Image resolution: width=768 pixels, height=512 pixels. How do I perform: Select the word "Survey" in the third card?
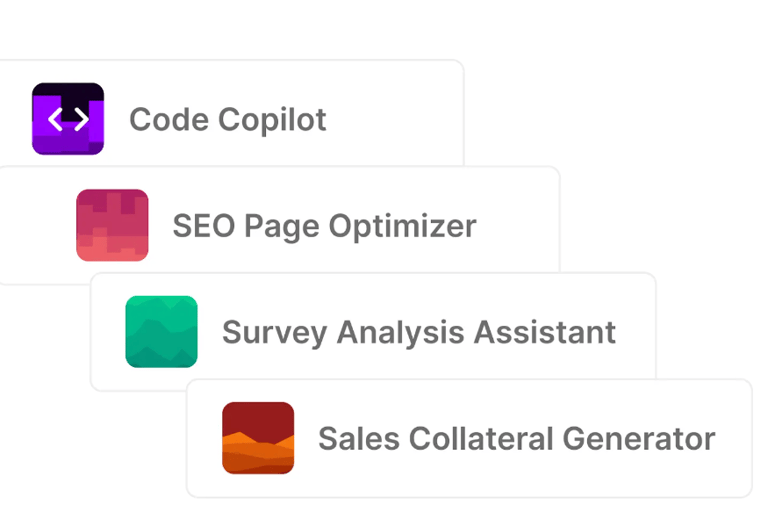(x=275, y=333)
